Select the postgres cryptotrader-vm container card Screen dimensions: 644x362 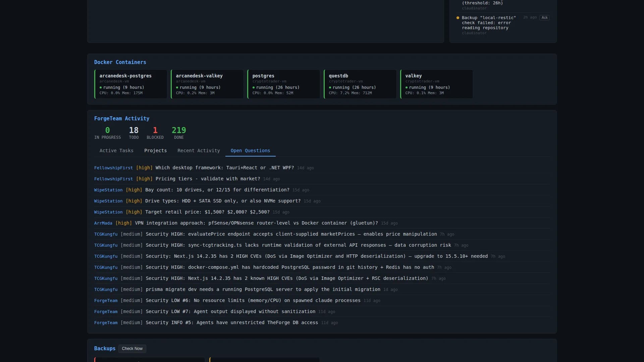pyautogui.click(x=284, y=84)
